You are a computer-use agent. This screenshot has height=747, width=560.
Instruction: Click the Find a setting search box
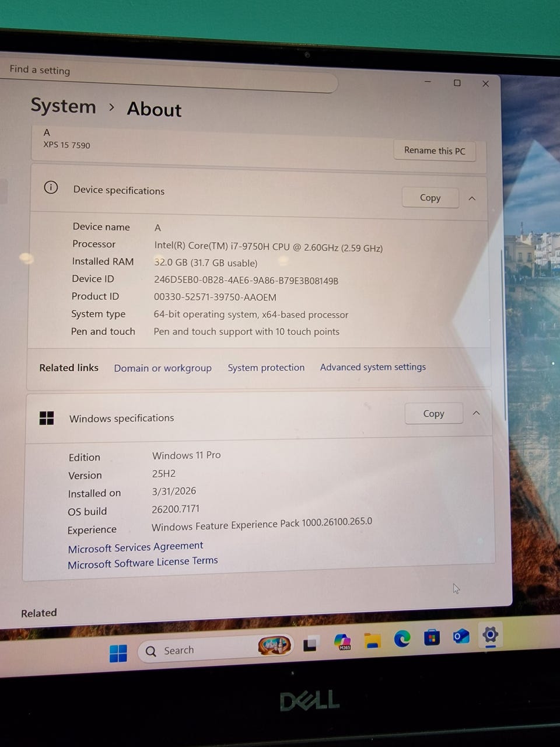[x=169, y=77]
